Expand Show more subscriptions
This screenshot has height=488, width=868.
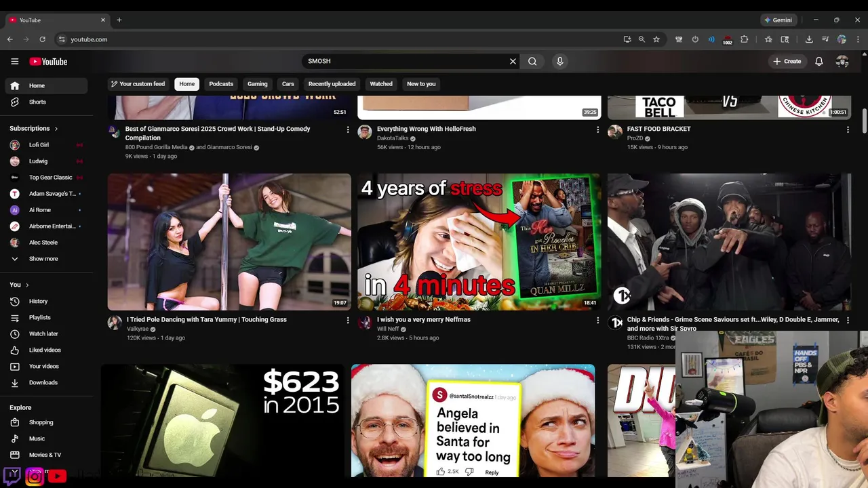pos(46,259)
